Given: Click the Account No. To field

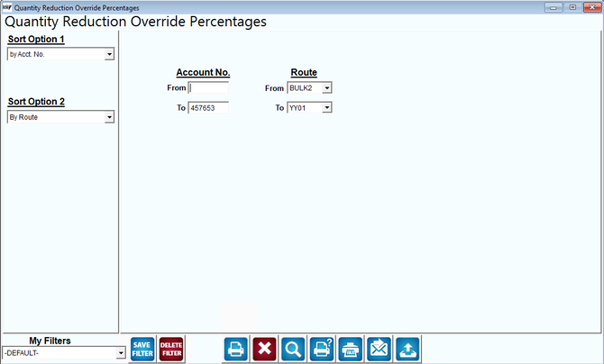Looking at the screenshot, I should (208, 108).
